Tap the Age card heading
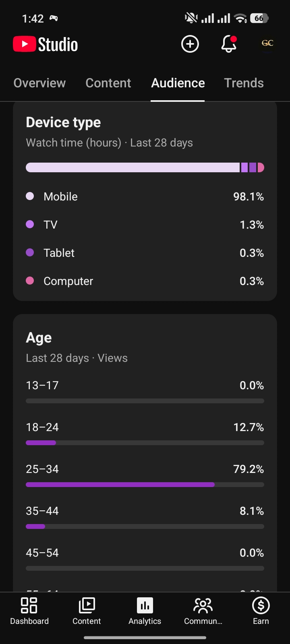 coord(39,338)
